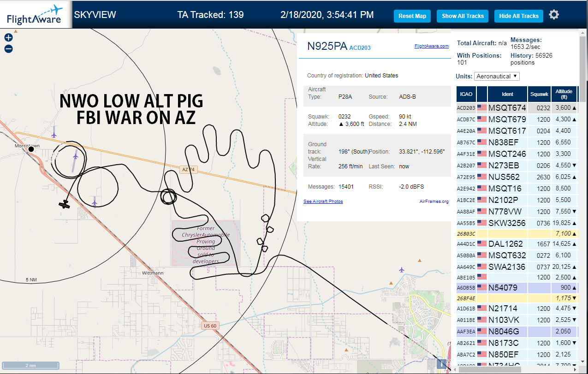Screen dimensions: 588x374
Task: Select the DAL1262 aircraft row
Action: click(517, 244)
